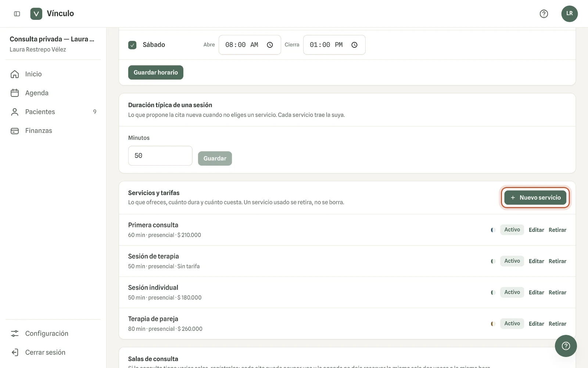The image size is (588, 368).
Task: Retire the Primera consulta service
Action: [557, 230]
